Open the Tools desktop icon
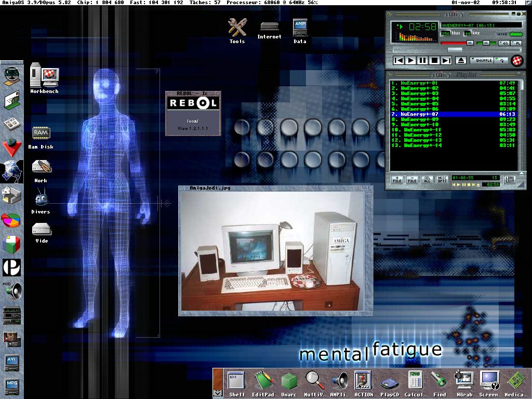Screen dimensions: 532x399 (x=237, y=31)
